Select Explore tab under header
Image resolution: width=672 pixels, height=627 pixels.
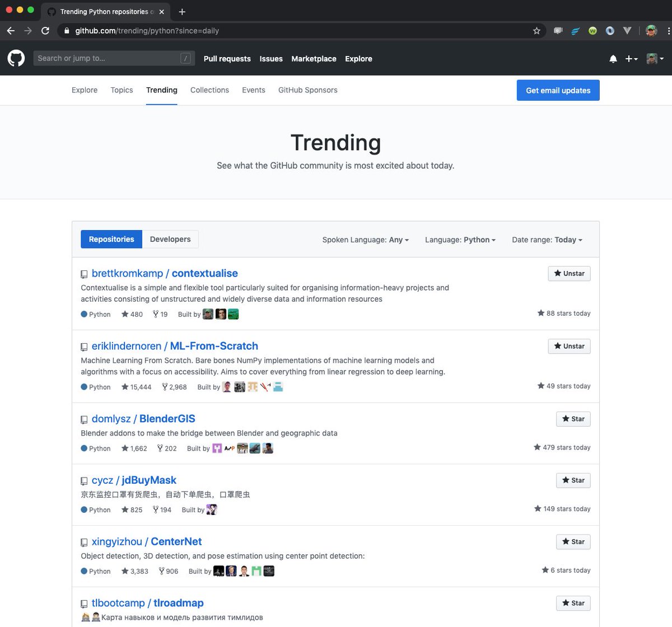tap(85, 90)
